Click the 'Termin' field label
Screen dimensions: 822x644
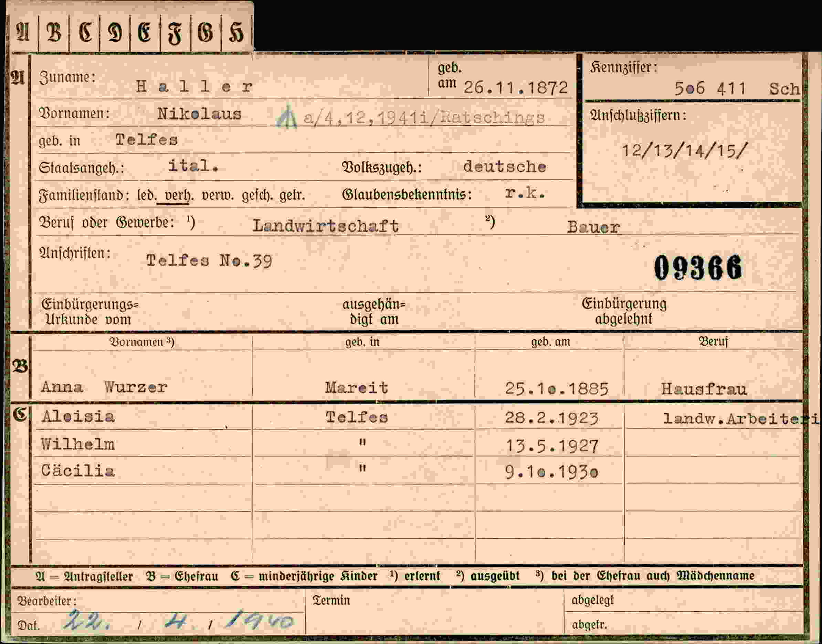coord(331,600)
